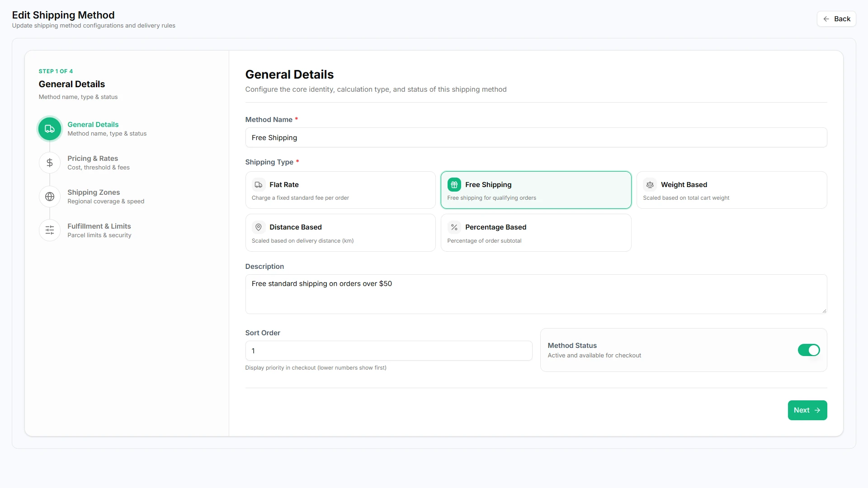The image size is (868, 488).
Task: Select the Free Shipping type card
Action: coord(536,190)
